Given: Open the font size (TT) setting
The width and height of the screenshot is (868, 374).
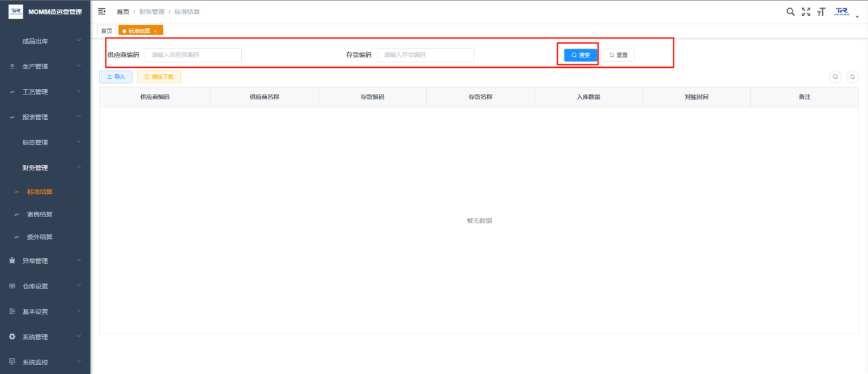Looking at the screenshot, I should click(821, 12).
